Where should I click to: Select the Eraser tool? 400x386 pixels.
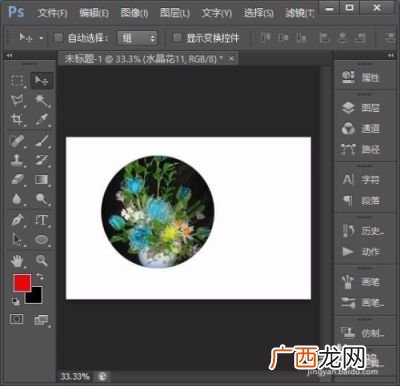(x=17, y=180)
